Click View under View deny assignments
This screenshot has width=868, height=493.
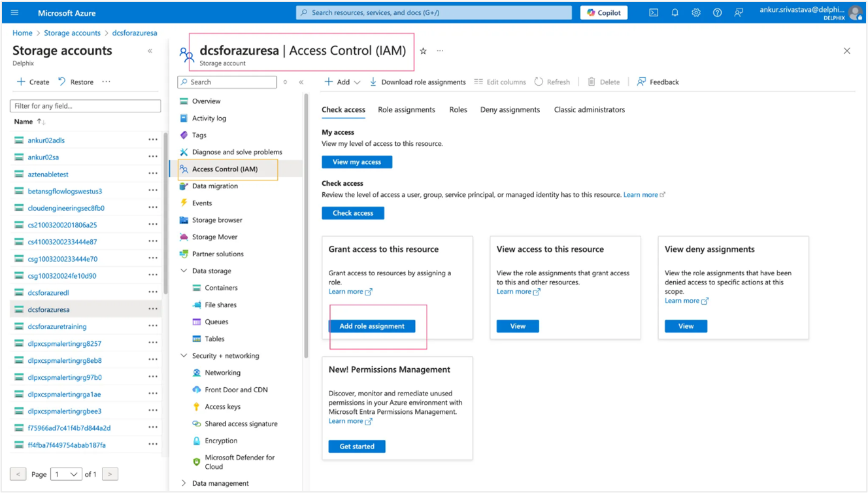coord(686,326)
